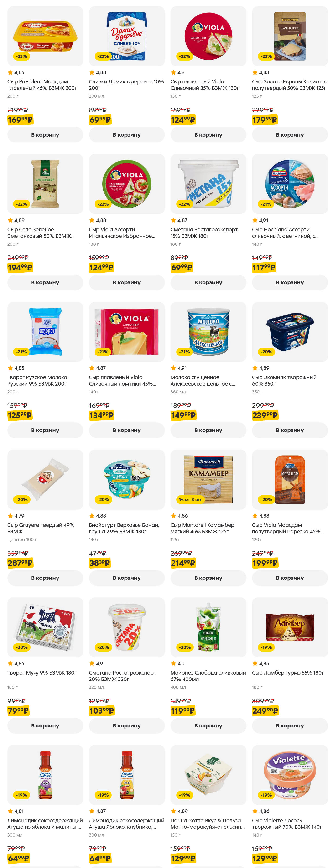Add Сыр Экомилк творожный to cart
The width and height of the screenshot is (333, 868).
pos(290,430)
